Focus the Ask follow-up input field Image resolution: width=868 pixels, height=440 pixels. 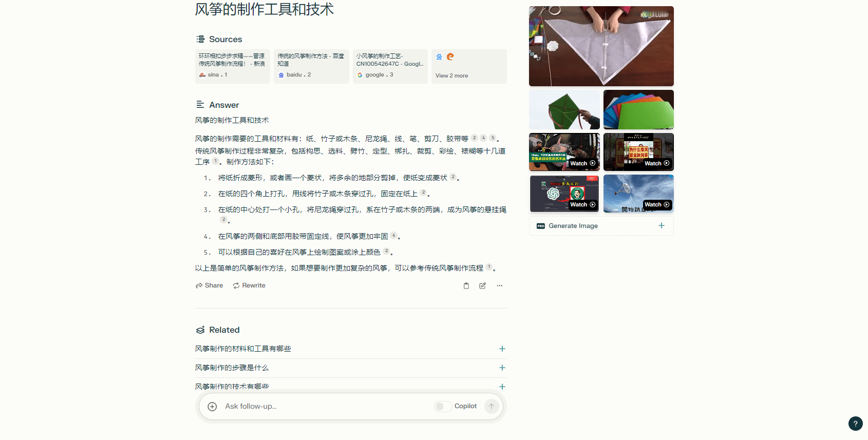(x=327, y=406)
